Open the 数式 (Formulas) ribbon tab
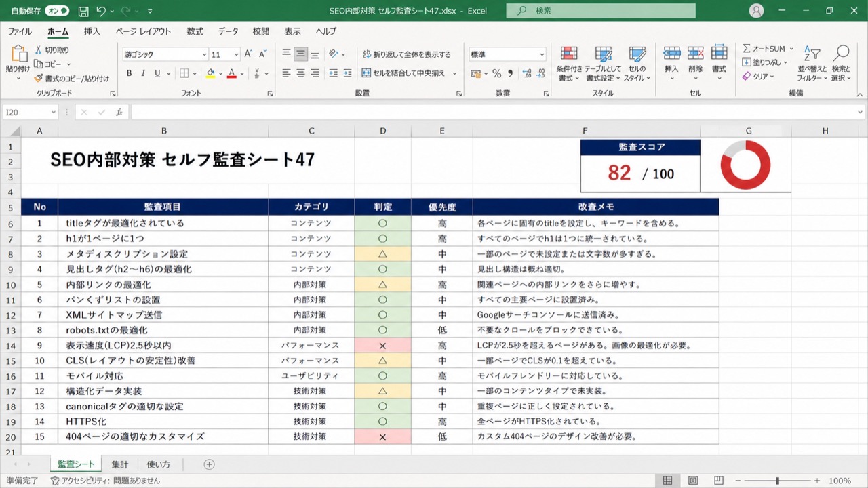The height and width of the screenshot is (488, 868). click(x=195, y=31)
